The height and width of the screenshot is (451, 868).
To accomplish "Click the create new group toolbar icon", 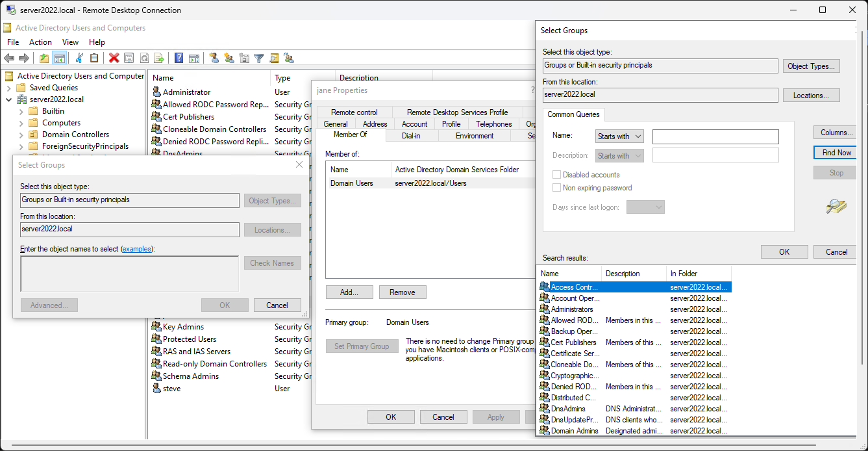I will pyautogui.click(x=229, y=58).
